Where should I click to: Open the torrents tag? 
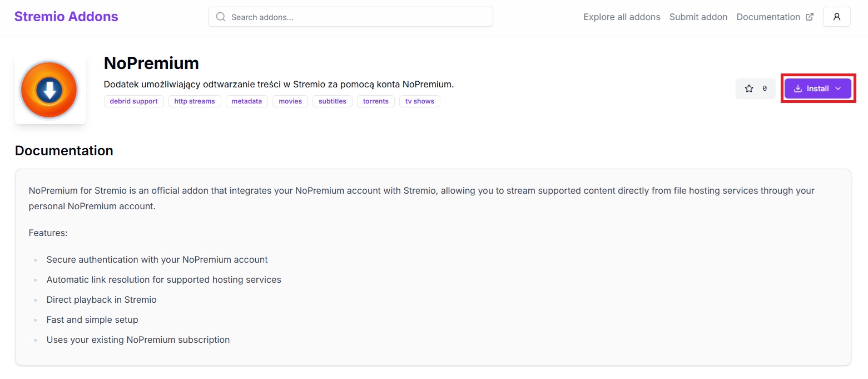coord(376,101)
